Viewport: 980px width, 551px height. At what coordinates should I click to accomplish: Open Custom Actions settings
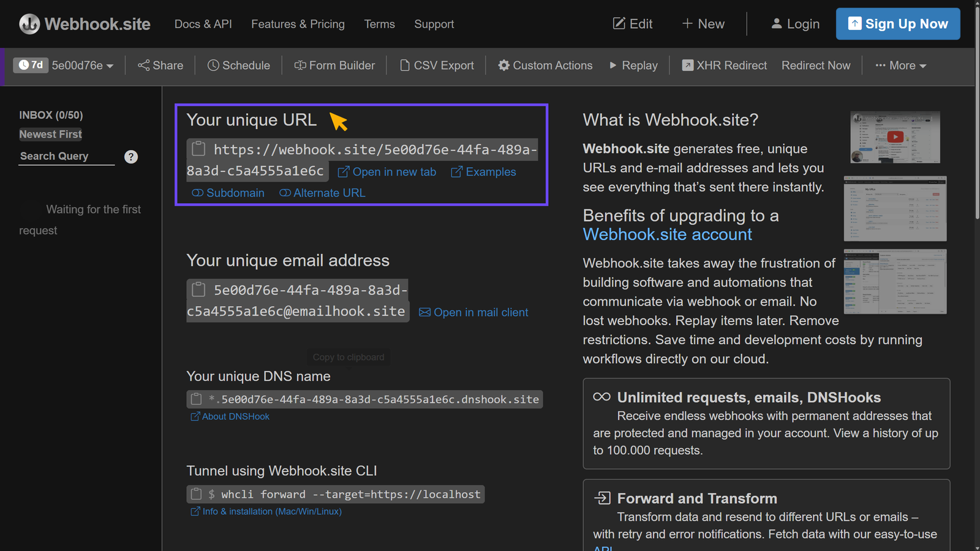pos(545,66)
